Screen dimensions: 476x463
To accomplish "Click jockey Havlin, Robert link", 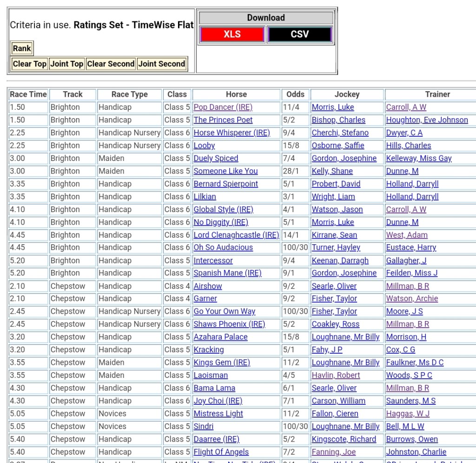I will coord(336,375).
